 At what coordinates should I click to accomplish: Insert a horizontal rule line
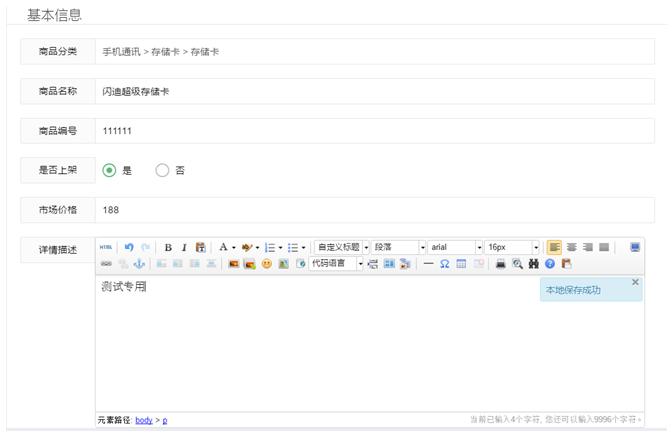pos(428,264)
